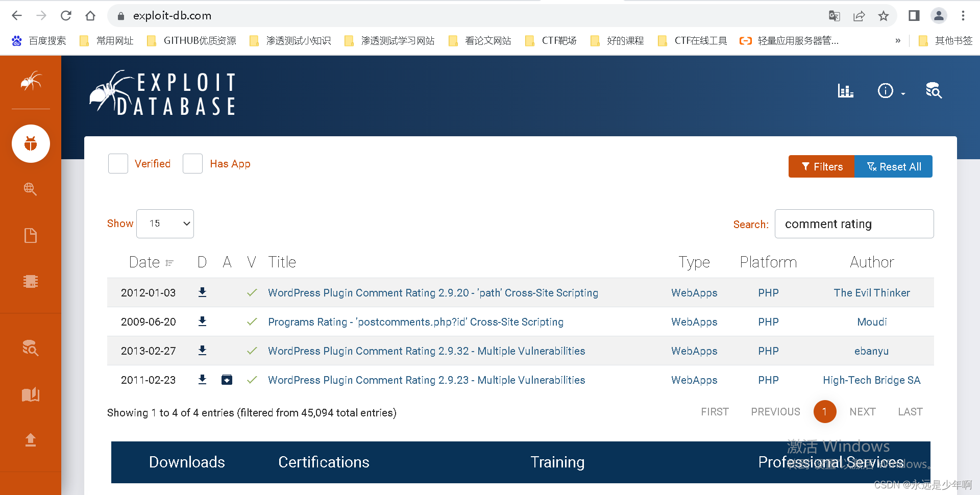Expand the info icon dropdown in header
This screenshot has height=495, width=980.
[891, 91]
